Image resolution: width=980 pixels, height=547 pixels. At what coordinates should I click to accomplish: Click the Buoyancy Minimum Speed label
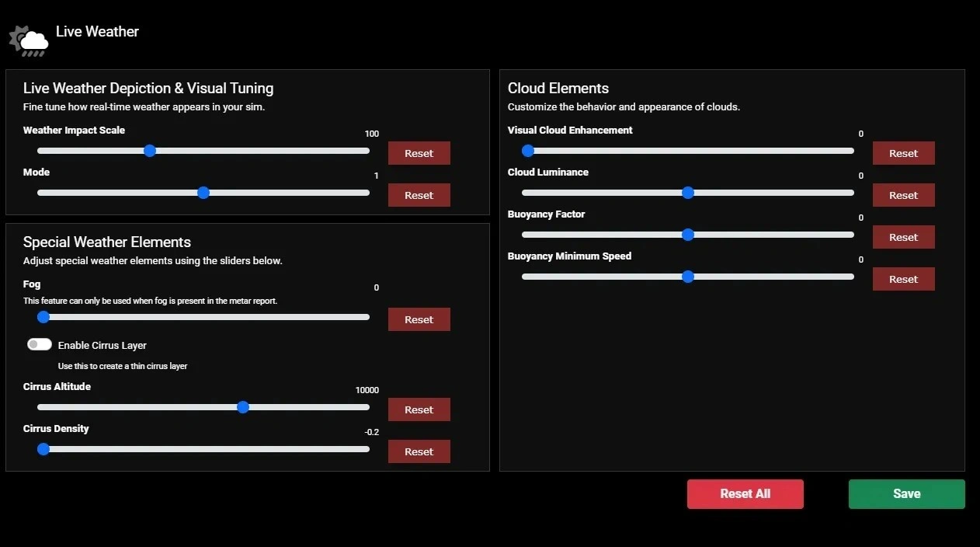coord(569,256)
